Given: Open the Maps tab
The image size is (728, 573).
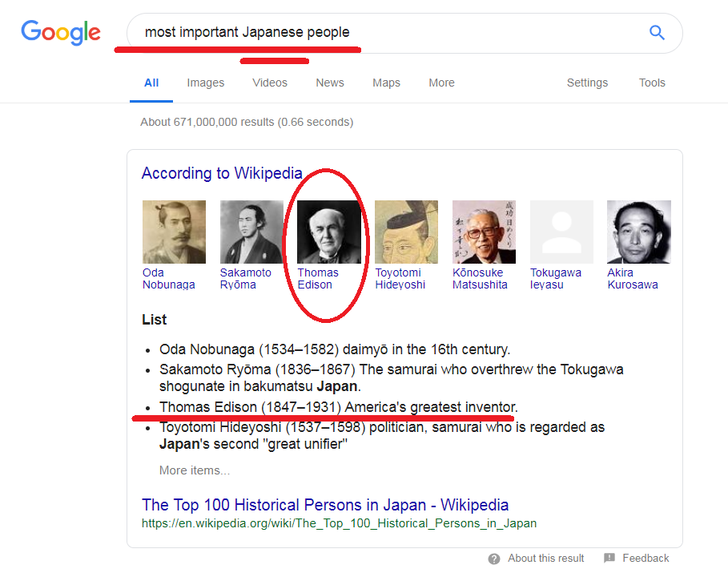Looking at the screenshot, I should (x=386, y=83).
